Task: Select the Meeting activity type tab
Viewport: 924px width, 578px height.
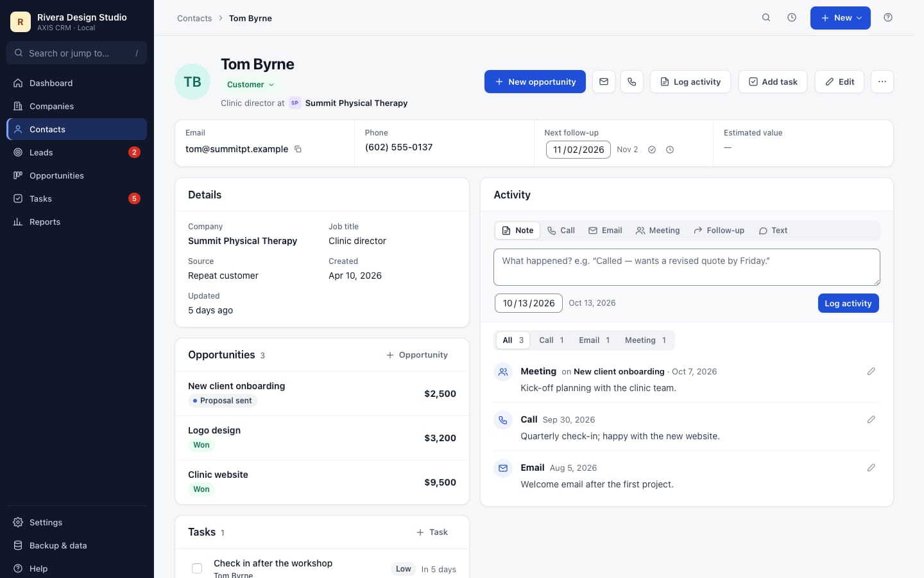Action: [x=658, y=231]
